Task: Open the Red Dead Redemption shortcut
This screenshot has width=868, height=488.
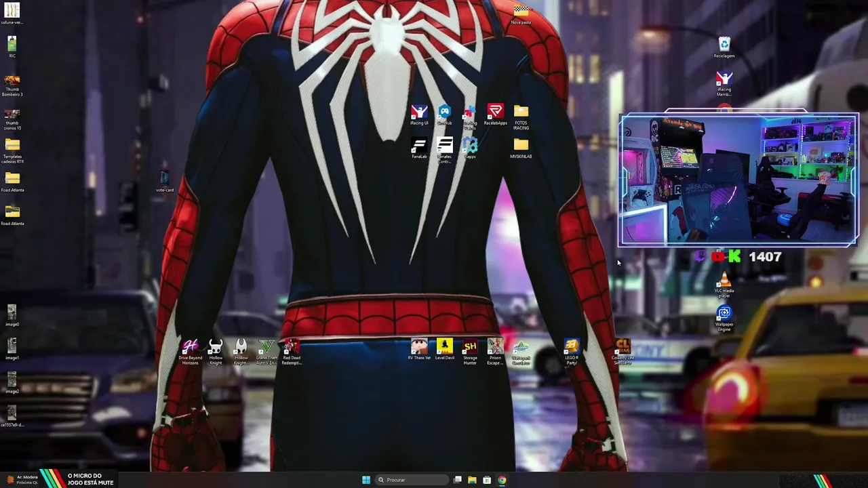Action: (292, 352)
